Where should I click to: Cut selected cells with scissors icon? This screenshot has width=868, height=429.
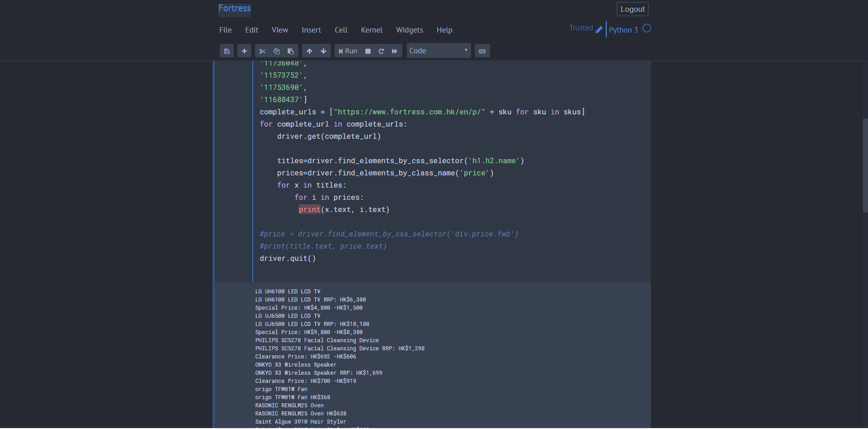(262, 51)
